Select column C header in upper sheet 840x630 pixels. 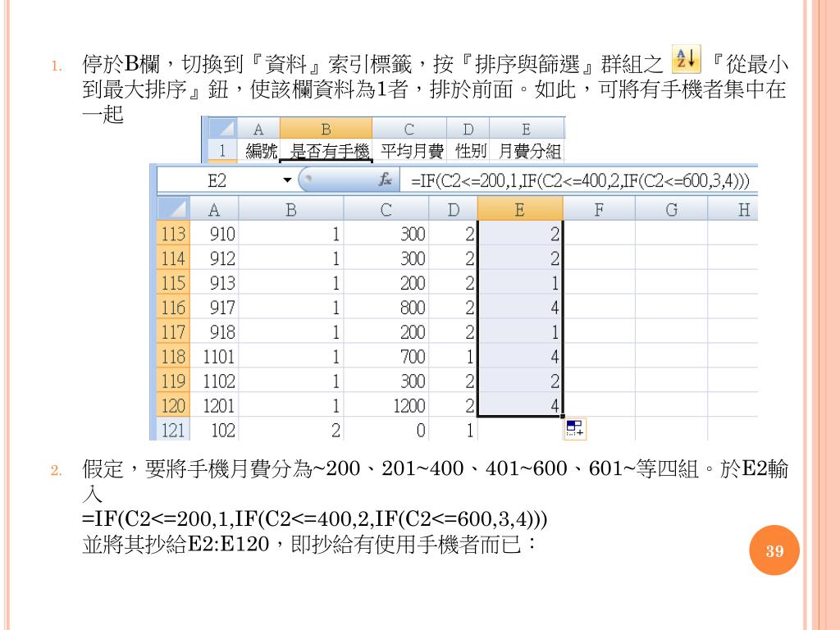[x=409, y=129]
